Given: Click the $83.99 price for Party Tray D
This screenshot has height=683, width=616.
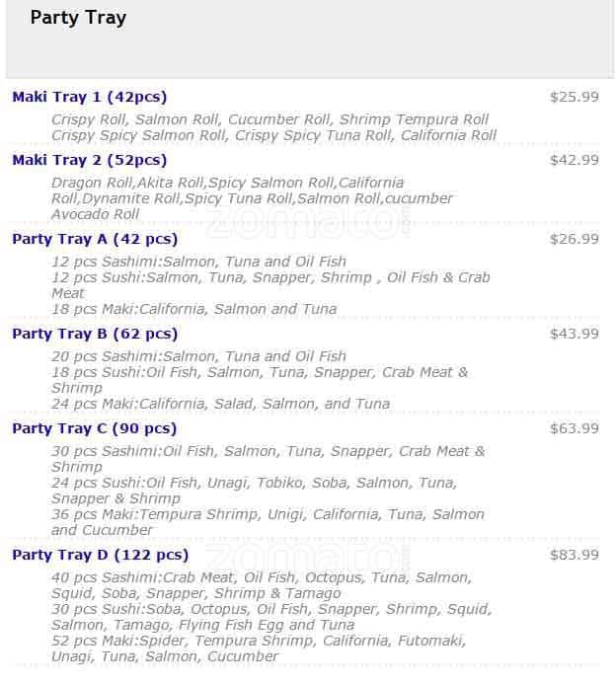Looking at the screenshot, I should click(574, 555).
